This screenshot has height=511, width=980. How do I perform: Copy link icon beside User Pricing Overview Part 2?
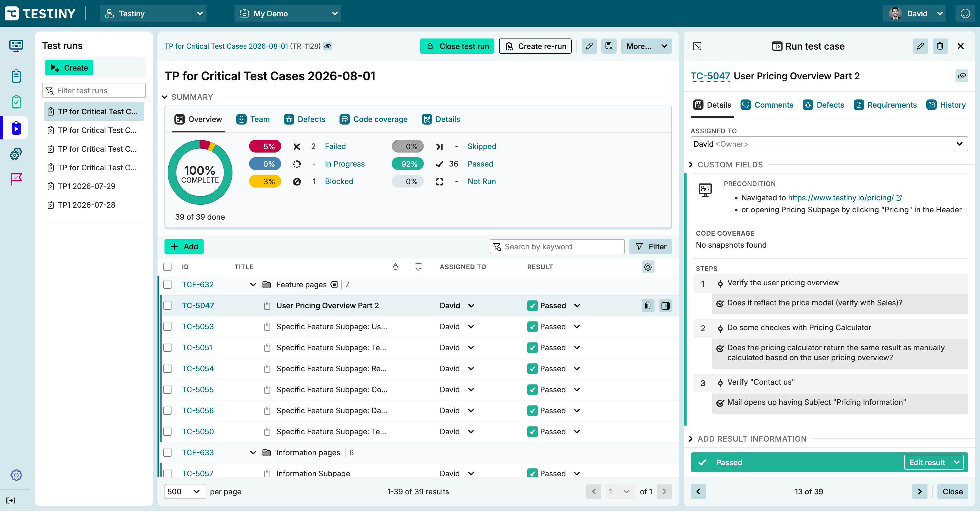pos(962,76)
